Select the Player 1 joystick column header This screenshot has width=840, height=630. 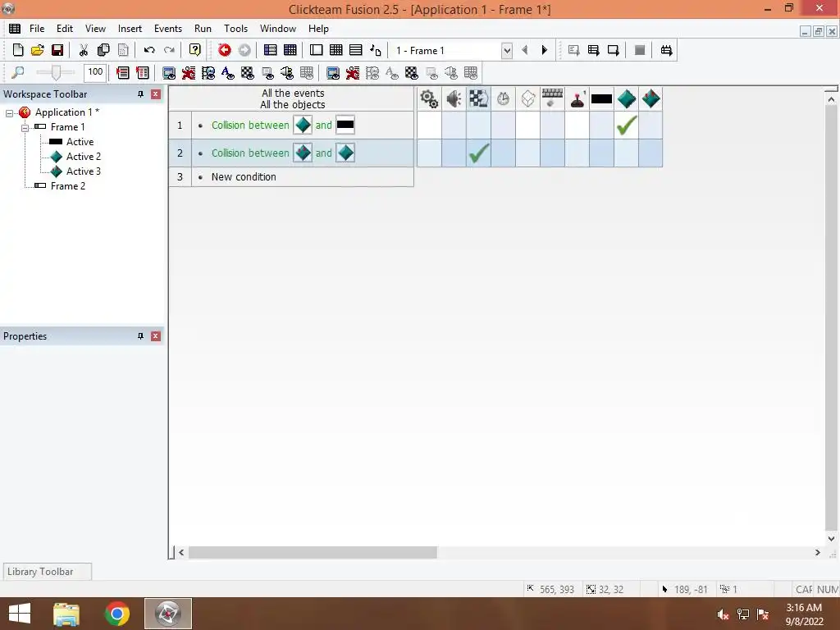(x=577, y=98)
